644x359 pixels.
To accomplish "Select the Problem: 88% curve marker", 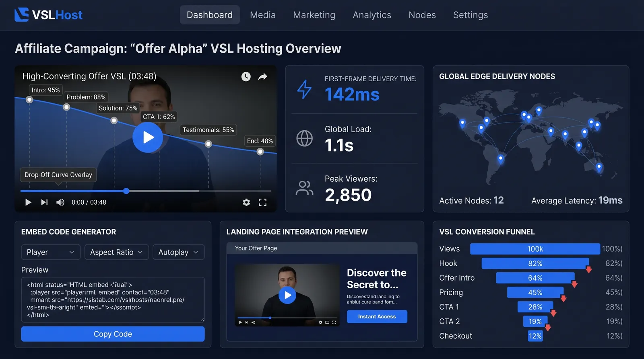I will click(x=66, y=107).
